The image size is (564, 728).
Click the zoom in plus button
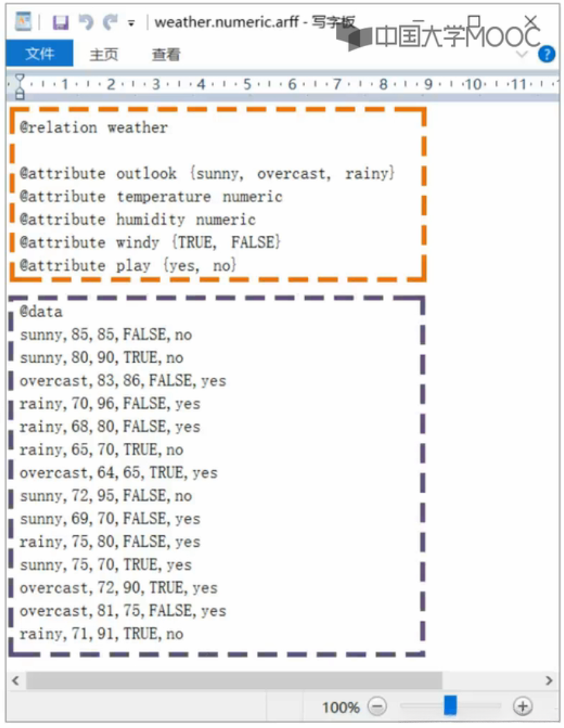click(523, 707)
